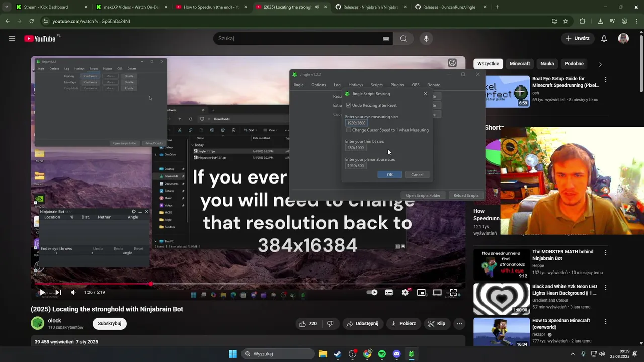Image resolution: width=644 pixels, height=362 pixels.
Task: Expand hidden system tray icons
Action: [573, 354]
